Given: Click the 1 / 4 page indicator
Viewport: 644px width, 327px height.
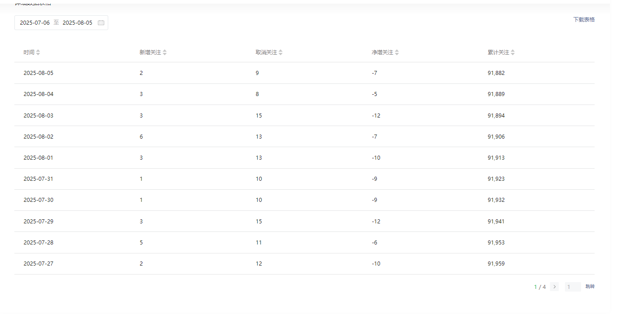Looking at the screenshot, I should (x=540, y=287).
